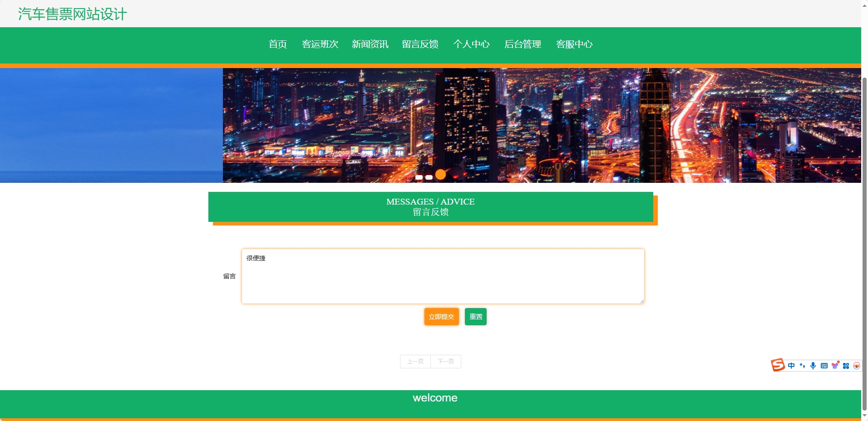Open the 首页 navigation item

pyautogui.click(x=277, y=44)
